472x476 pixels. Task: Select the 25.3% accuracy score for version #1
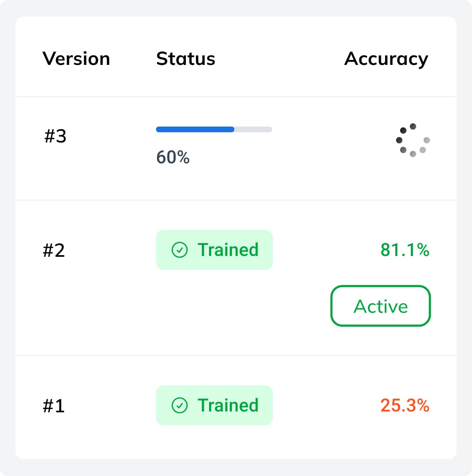click(405, 405)
